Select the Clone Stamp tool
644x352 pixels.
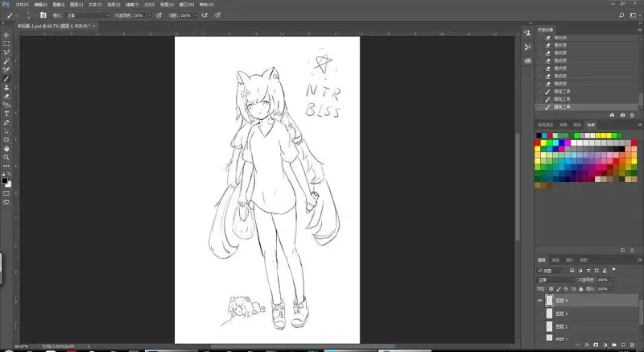coord(6,88)
